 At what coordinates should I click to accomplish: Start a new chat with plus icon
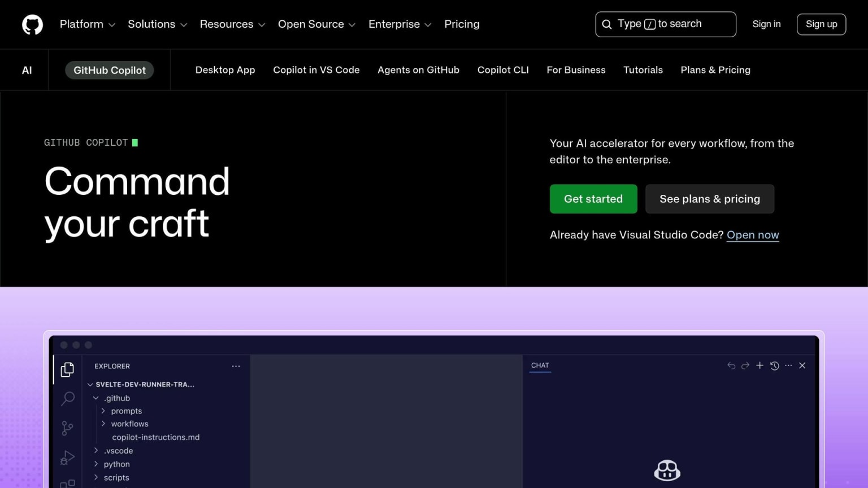click(759, 365)
